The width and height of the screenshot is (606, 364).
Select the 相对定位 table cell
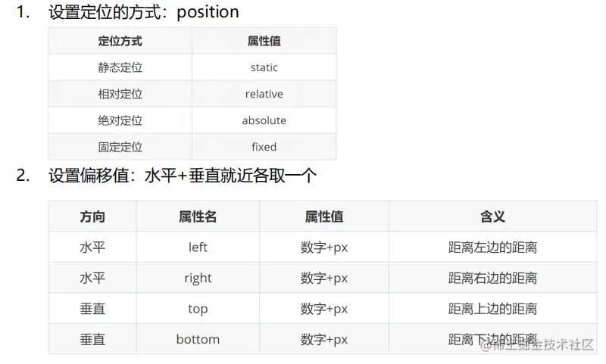point(120,94)
